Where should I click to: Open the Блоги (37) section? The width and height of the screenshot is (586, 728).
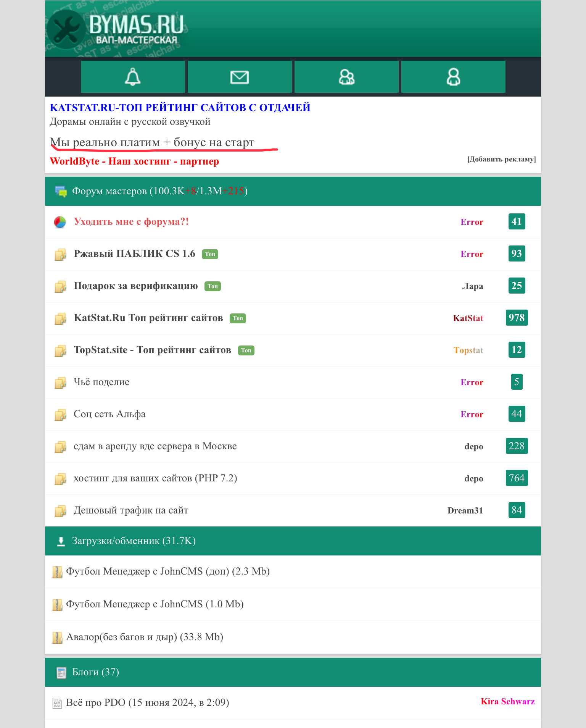point(95,672)
